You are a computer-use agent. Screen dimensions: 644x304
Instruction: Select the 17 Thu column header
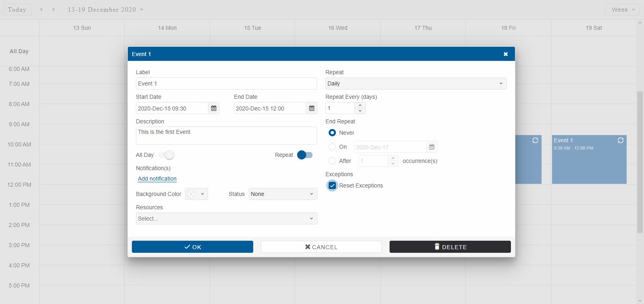pyautogui.click(x=423, y=28)
